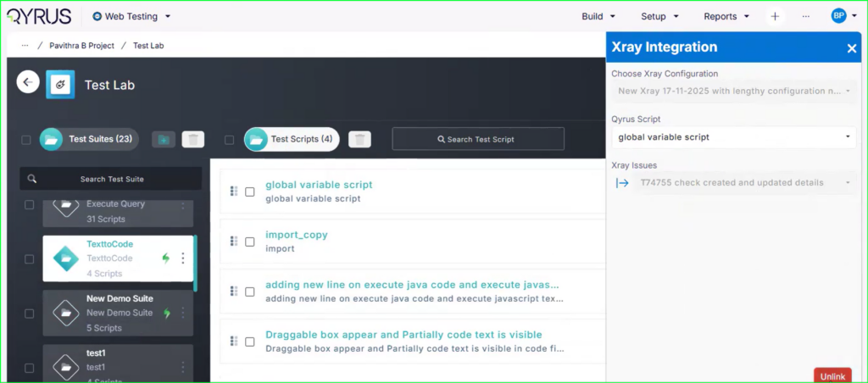Open adding new line on execute java script
Image resolution: width=868 pixels, height=383 pixels.
(x=412, y=285)
